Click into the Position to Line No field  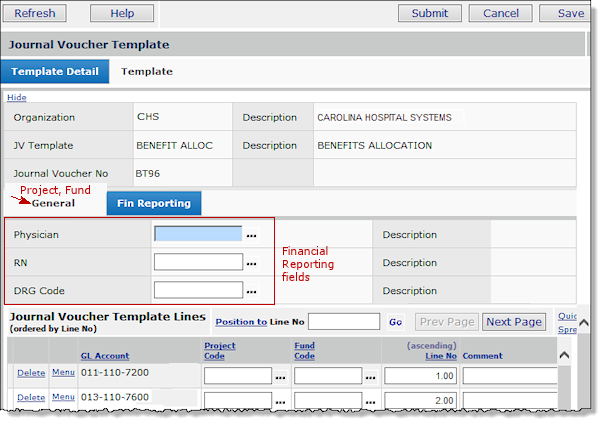[343, 322]
